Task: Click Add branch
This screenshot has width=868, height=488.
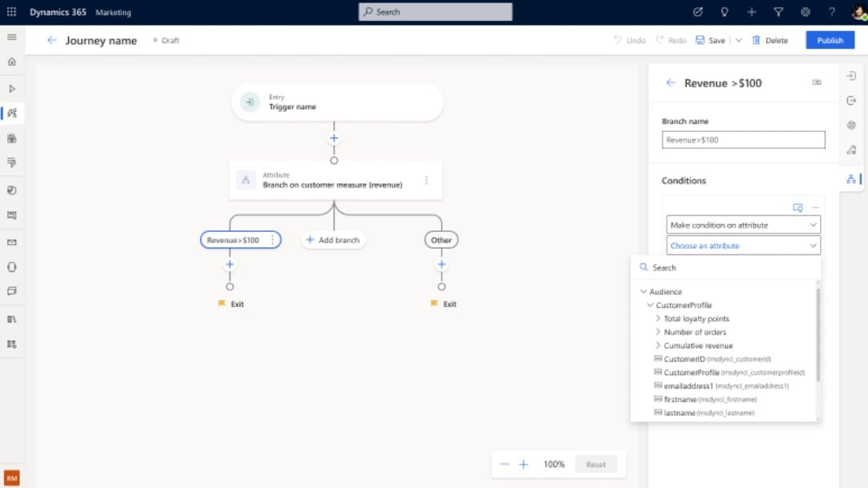Action: pyautogui.click(x=334, y=240)
